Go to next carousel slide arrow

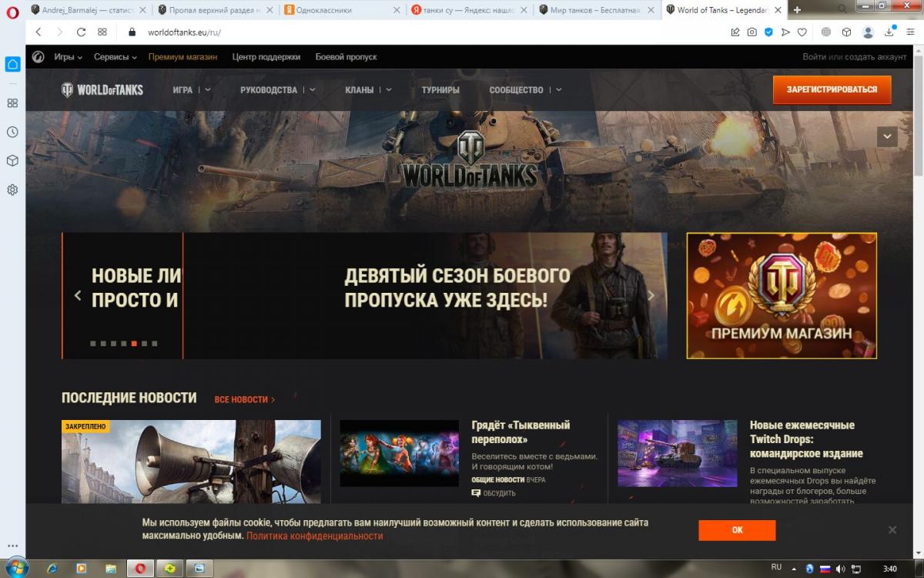[x=651, y=295]
